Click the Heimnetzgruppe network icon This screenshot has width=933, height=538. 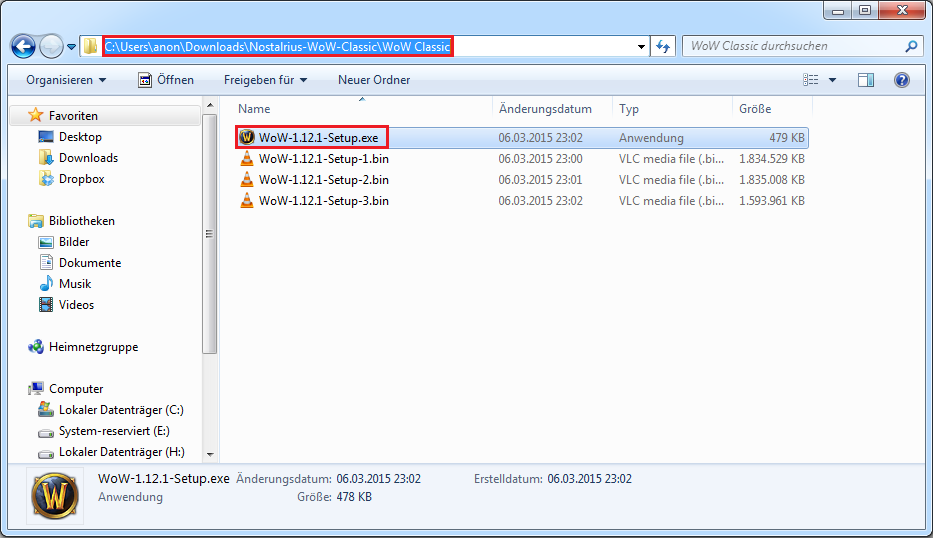point(36,346)
